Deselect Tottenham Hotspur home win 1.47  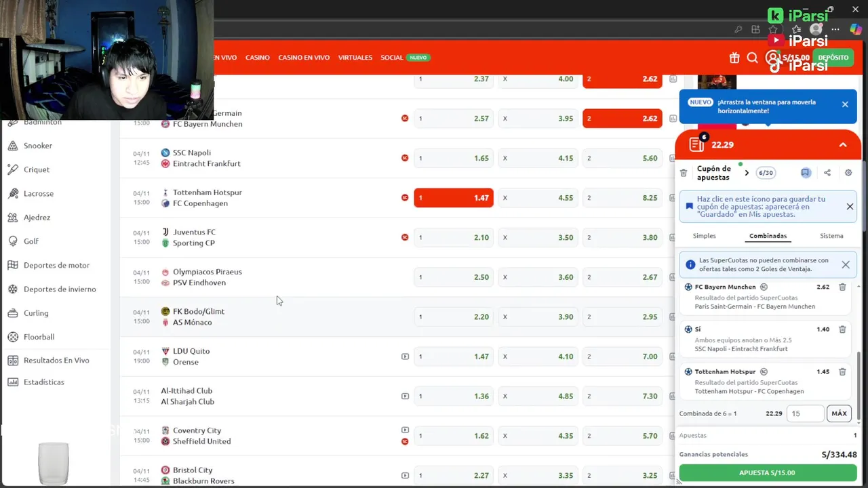(x=454, y=198)
